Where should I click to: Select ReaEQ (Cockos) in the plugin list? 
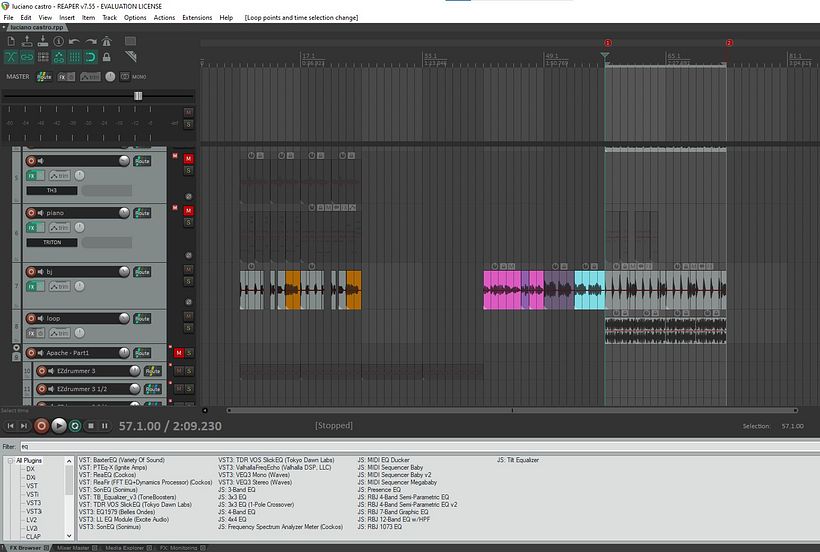[x=107, y=475]
